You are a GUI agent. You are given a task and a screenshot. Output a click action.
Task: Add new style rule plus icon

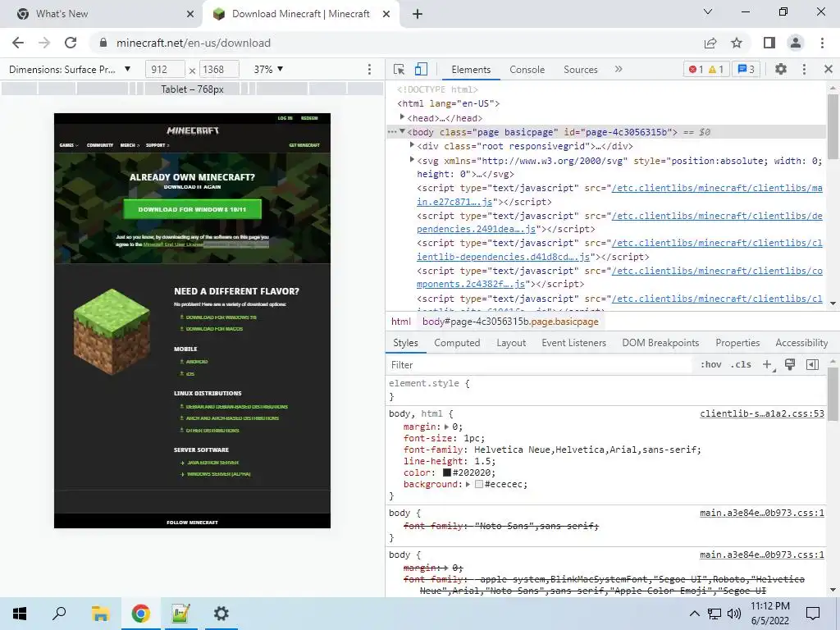tap(768, 365)
